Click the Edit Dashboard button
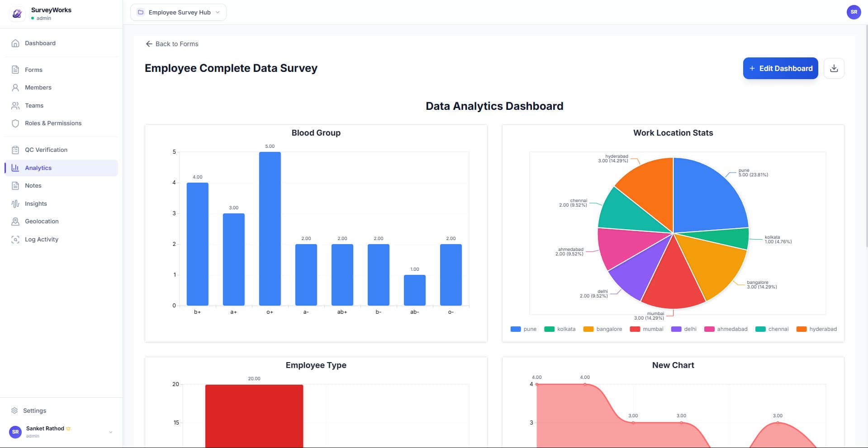 point(780,68)
